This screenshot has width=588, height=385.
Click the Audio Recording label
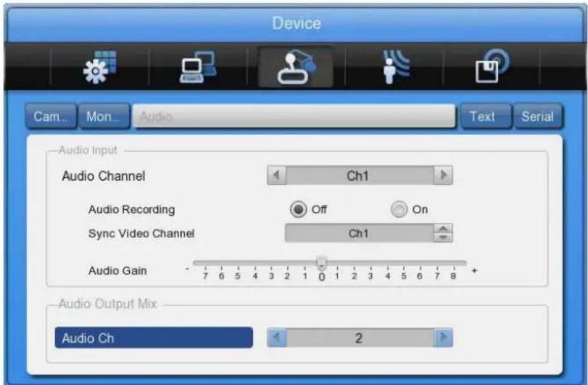(x=132, y=210)
